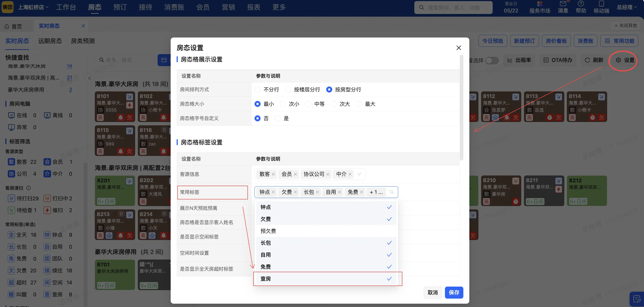Click the info icon beside 客房清扫
This screenshot has width=644, height=307.
tap(28, 188)
